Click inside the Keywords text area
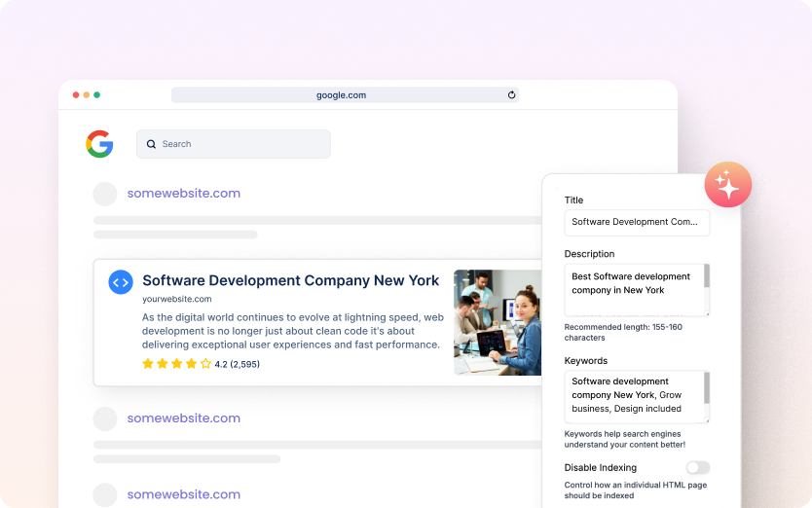The height and width of the screenshot is (508, 812). pos(633,396)
